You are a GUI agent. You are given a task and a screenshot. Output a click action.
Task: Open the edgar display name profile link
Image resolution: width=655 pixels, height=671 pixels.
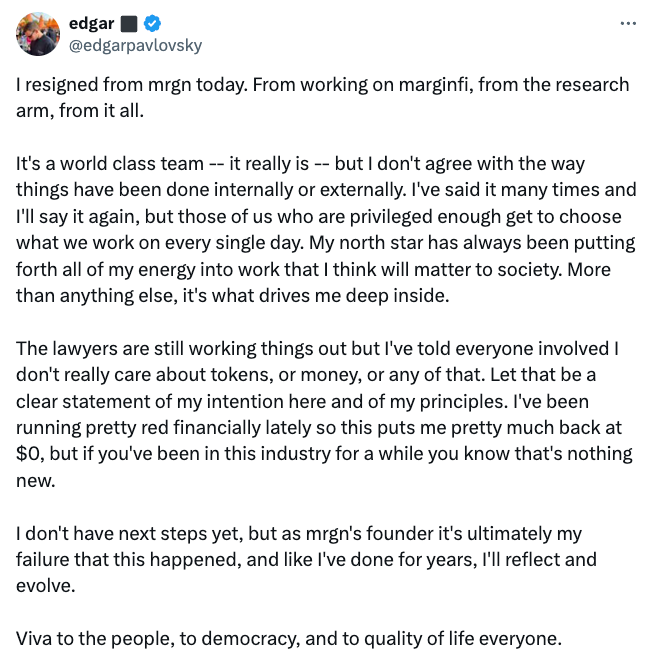tap(92, 23)
